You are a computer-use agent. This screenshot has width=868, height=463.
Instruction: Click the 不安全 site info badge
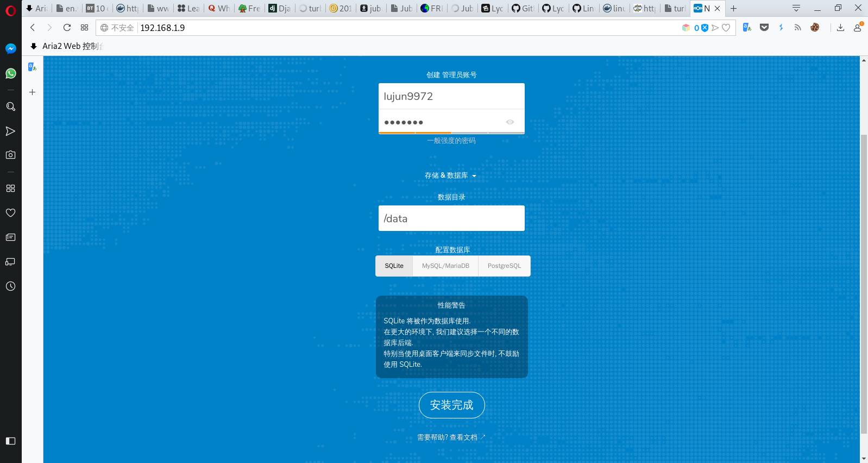117,28
